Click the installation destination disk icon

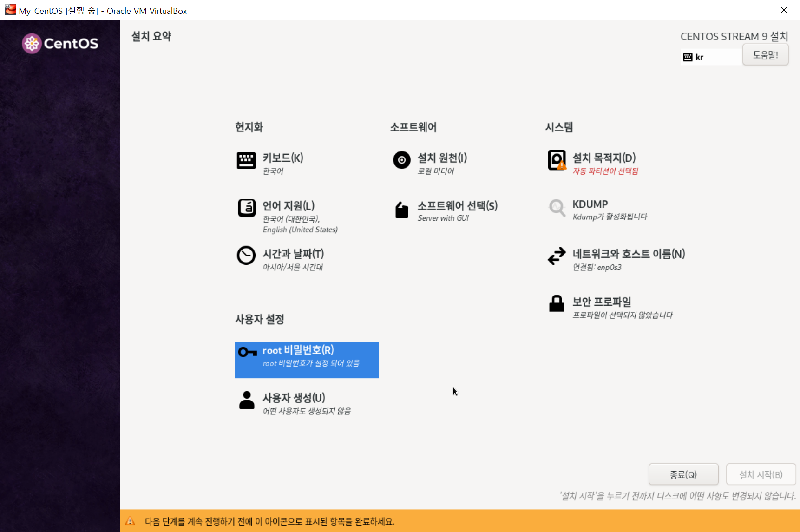(557, 160)
